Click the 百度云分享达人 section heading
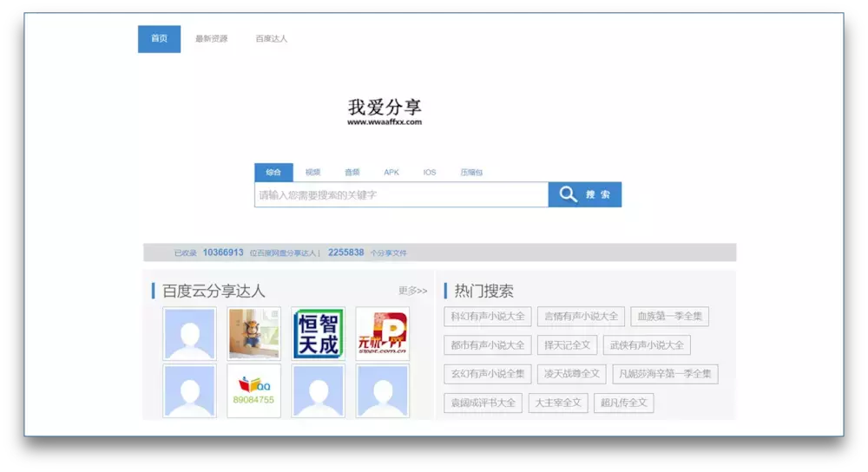868x472 pixels. pyautogui.click(x=214, y=291)
